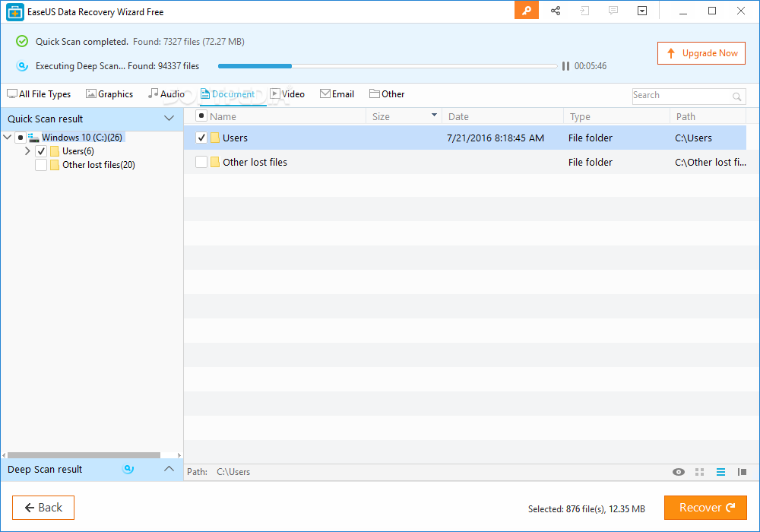Viewport: 760px width, 532px height.
Task: Select the Document filter tab
Action: coord(228,94)
